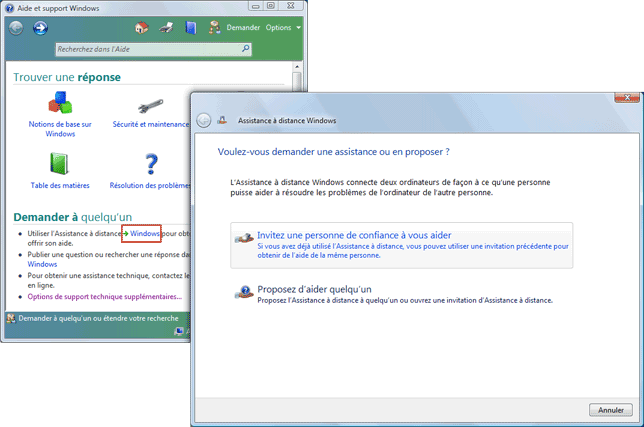The image size is (644, 427).
Task: Close the Assistance à distance Windows dialog
Action: point(627,97)
